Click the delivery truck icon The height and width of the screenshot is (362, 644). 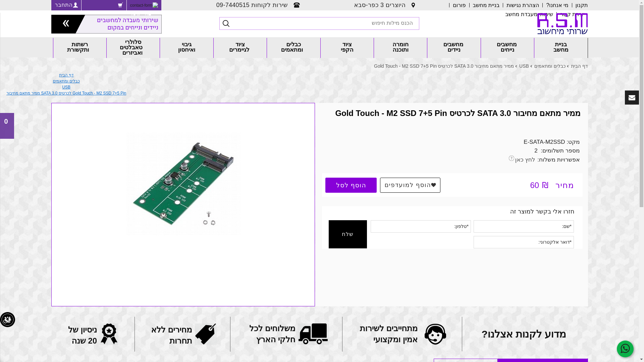(313, 334)
